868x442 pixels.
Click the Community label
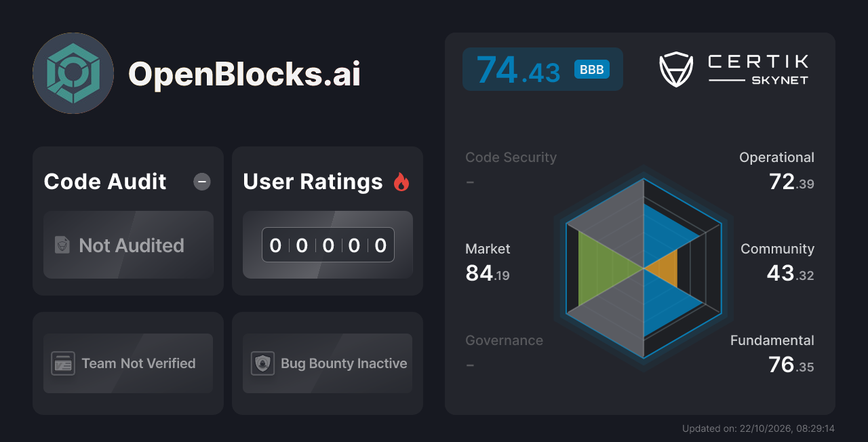(777, 249)
